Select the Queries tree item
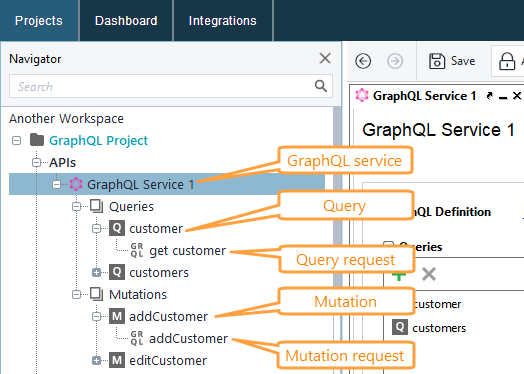 (131, 207)
